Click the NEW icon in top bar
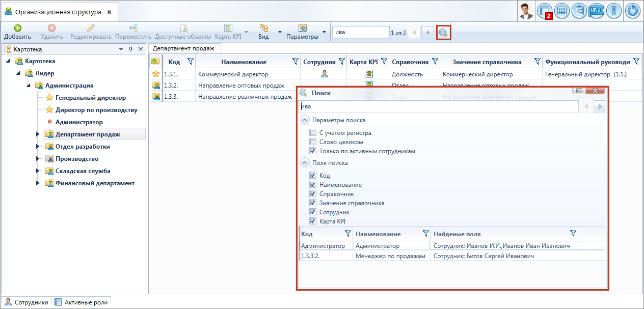This screenshot has width=644, height=309. (x=596, y=11)
